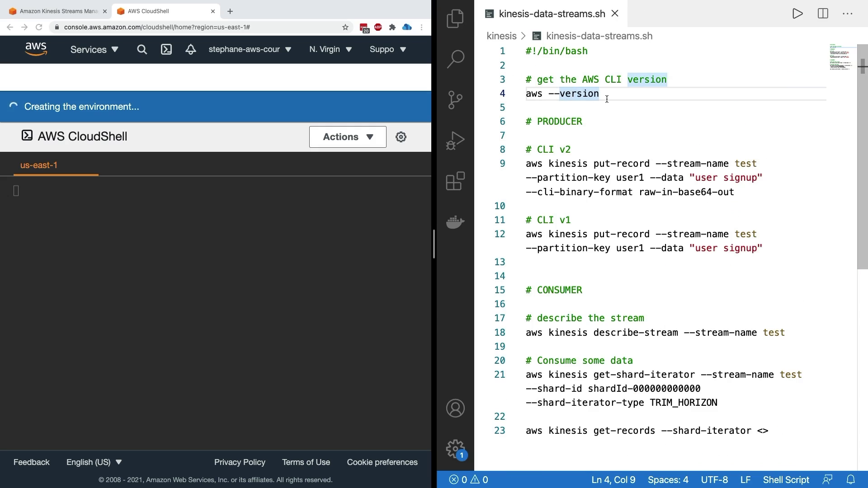This screenshot has height=488, width=868.
Task: Split the editor to the right
Action: [x=822, y=14]
